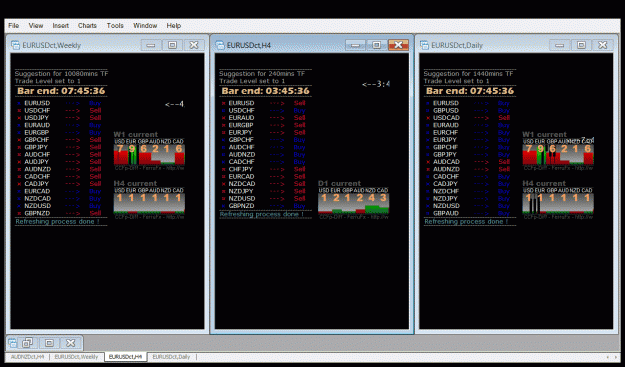
Task: Click the H4 current strength panel in Daily window
Action: tap(558, 200)
